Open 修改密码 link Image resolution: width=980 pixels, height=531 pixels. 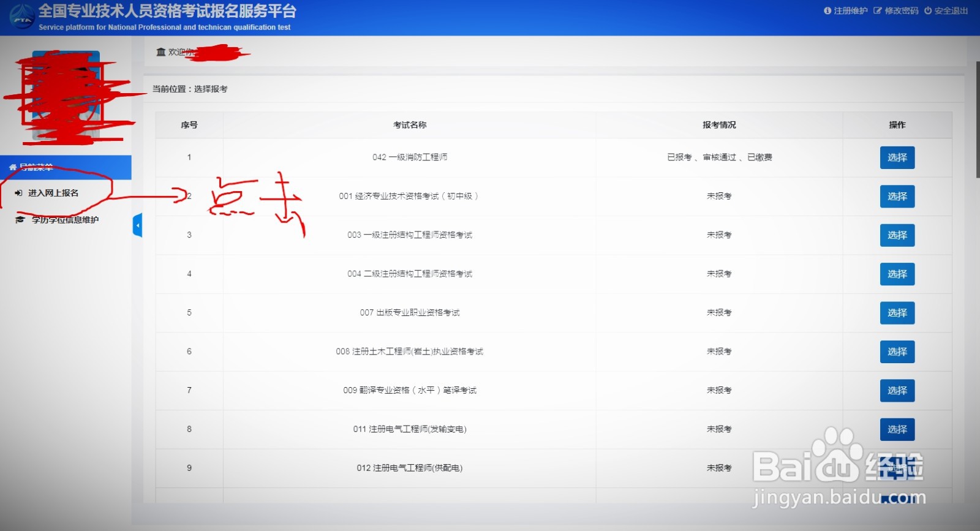click(x=896, y=10)
